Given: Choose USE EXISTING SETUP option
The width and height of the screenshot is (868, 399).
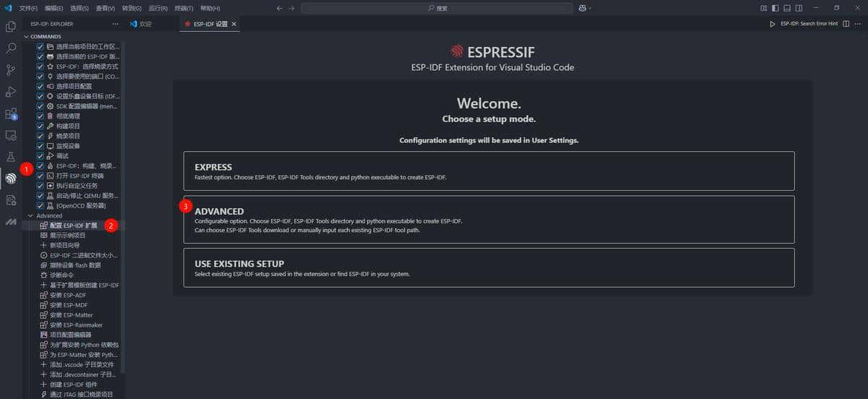Looking at the screenshot, I should 489,267.
